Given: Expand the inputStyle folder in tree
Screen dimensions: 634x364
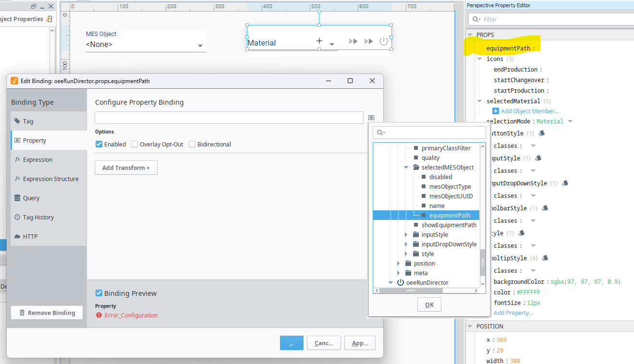Looking at the screenshot, I should 406,235.
